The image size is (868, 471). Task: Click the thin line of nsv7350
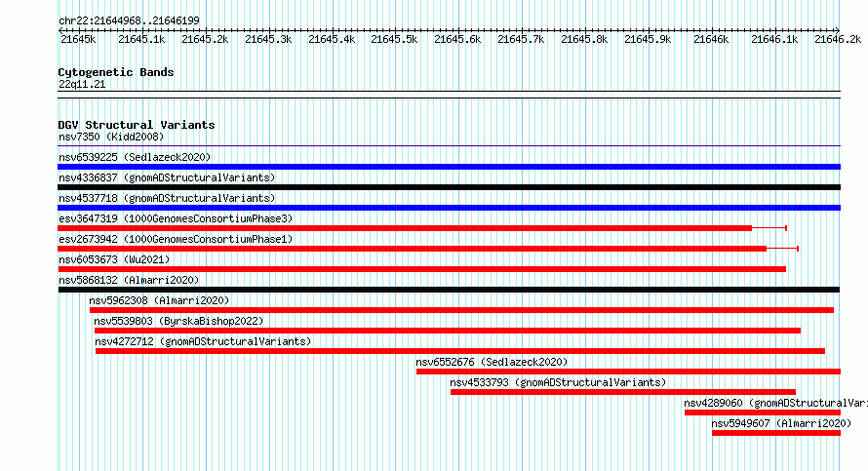point(449,146)
